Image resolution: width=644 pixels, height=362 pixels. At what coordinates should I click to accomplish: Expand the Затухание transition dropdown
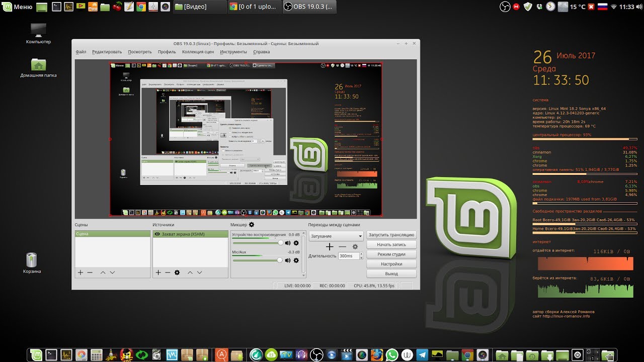(x=336, y=236)
